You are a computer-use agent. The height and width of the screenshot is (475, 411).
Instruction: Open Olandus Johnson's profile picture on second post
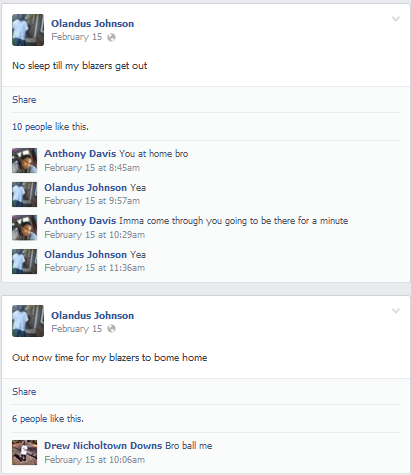click(28, 321)
